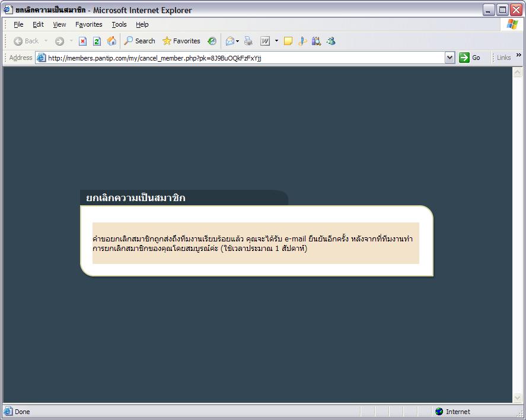The width and height of the screenshot is (526, 420).
Task: Click the Stop loading icon
Action: [x=82, y=41]
